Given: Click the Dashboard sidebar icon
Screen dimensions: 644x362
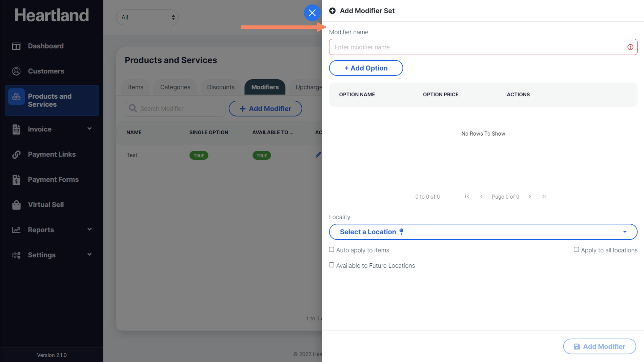Looking at the screenshot, I should (x=16, y=46).
